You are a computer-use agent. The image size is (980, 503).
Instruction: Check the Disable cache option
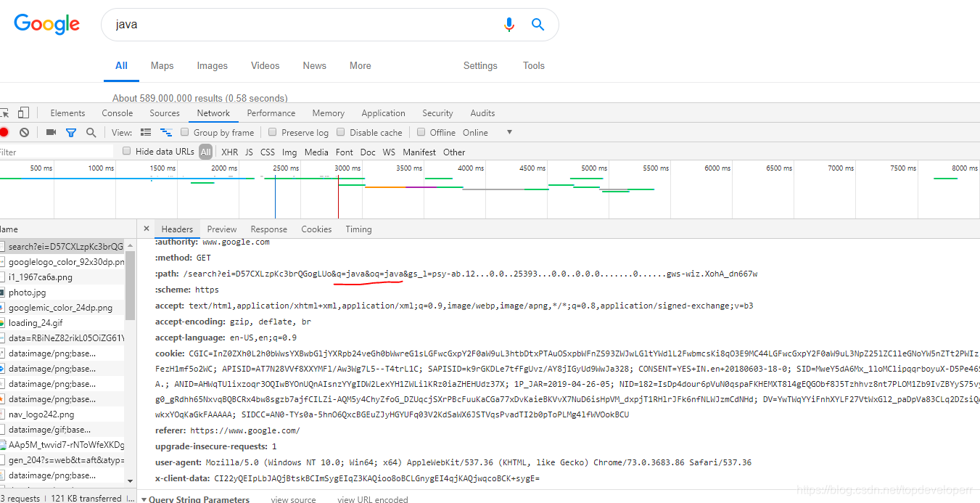click(341, 132)
